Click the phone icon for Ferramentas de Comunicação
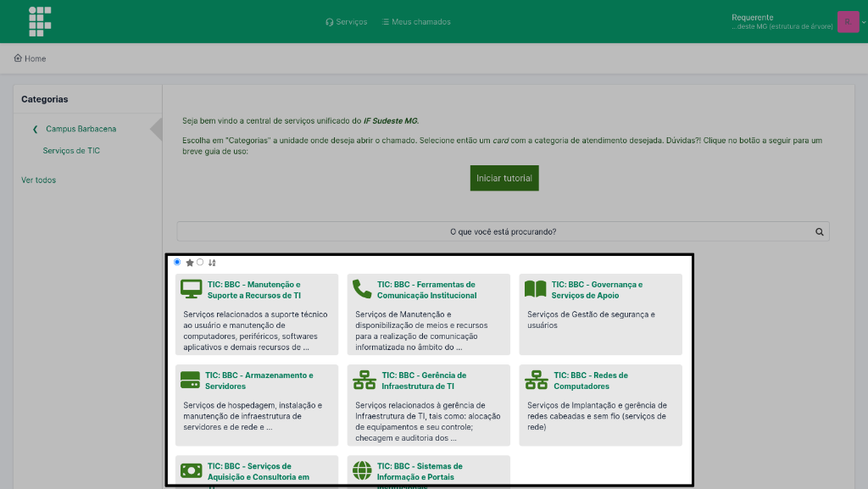 pos(362,289)
